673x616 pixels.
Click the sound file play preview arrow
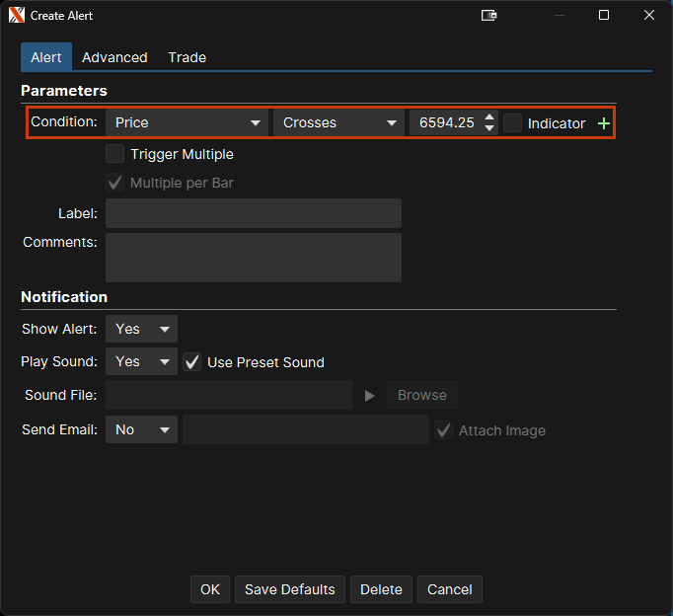(370, 395)
